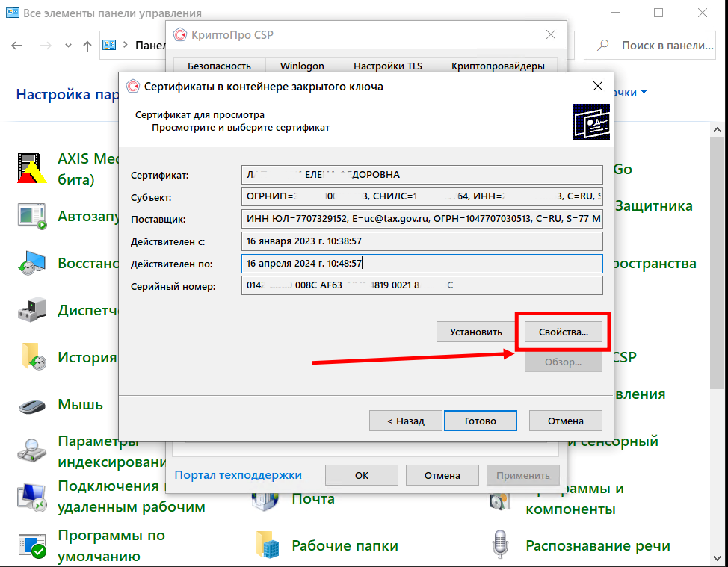Cancel the certificate dialog with Отмена
This screenshot has width=728, height=567.
(x=565, y=421)
